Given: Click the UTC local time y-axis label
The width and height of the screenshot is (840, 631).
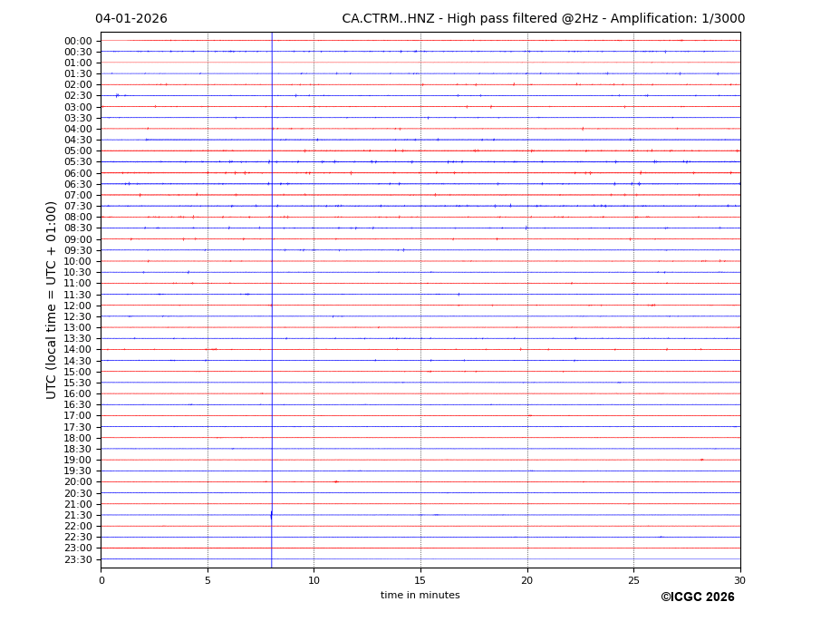Looking at the screenshot, I should point(52,299).
